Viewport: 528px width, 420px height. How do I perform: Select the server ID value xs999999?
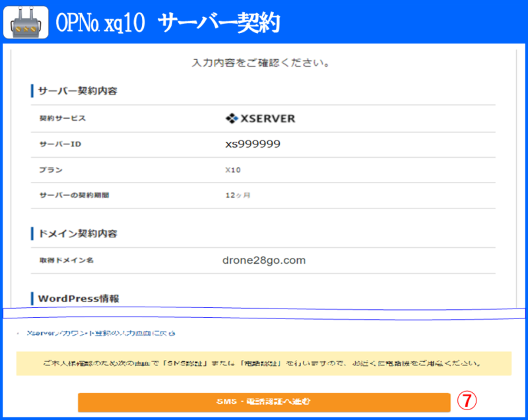(x=253, y=144)
